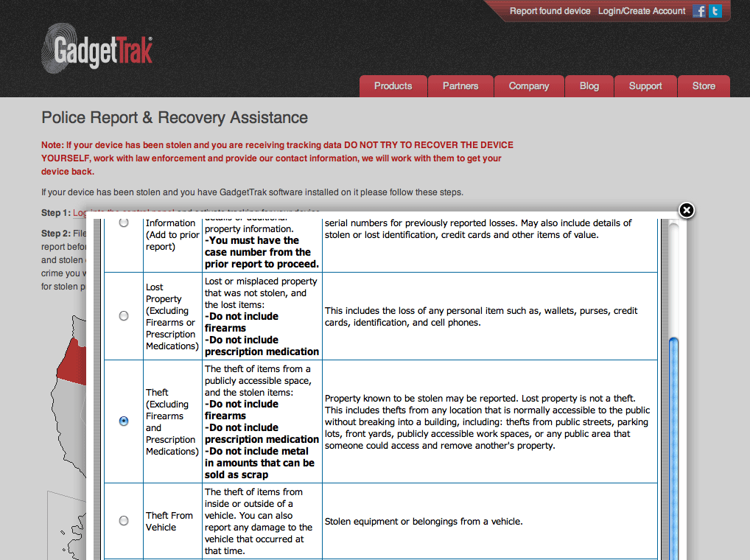Open GadgetTrak Twitter page icon
This screenshot has width=750, height=560.
click(715, 11)
